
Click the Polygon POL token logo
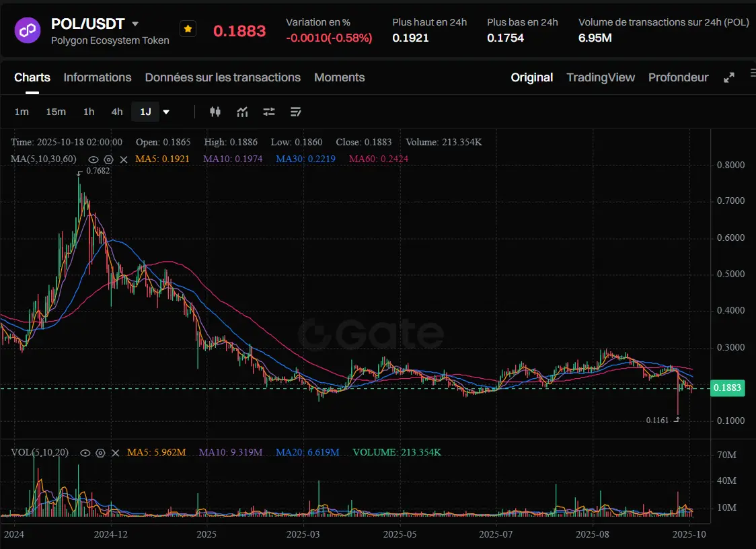(x=28, y=30)
